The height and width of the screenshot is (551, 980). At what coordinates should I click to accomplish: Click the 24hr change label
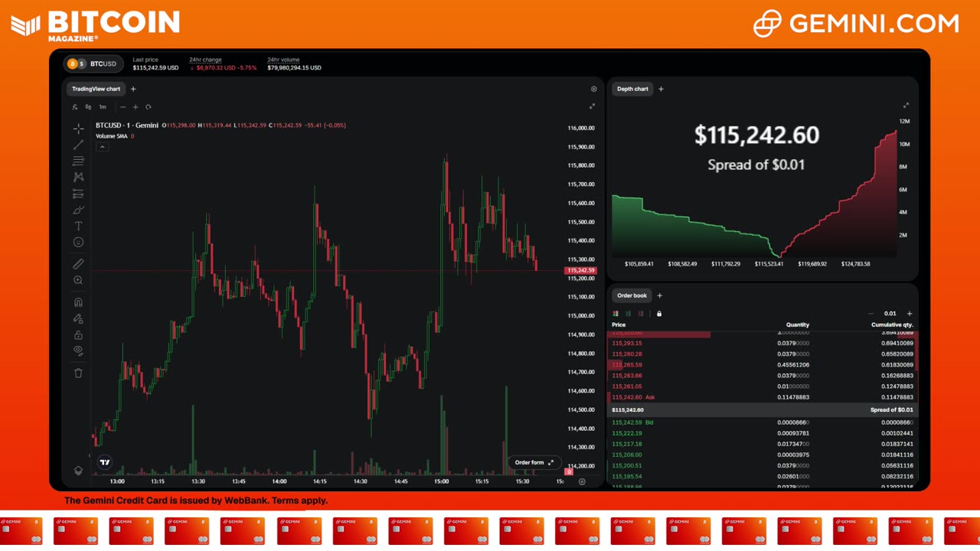(x=205, y=59)
